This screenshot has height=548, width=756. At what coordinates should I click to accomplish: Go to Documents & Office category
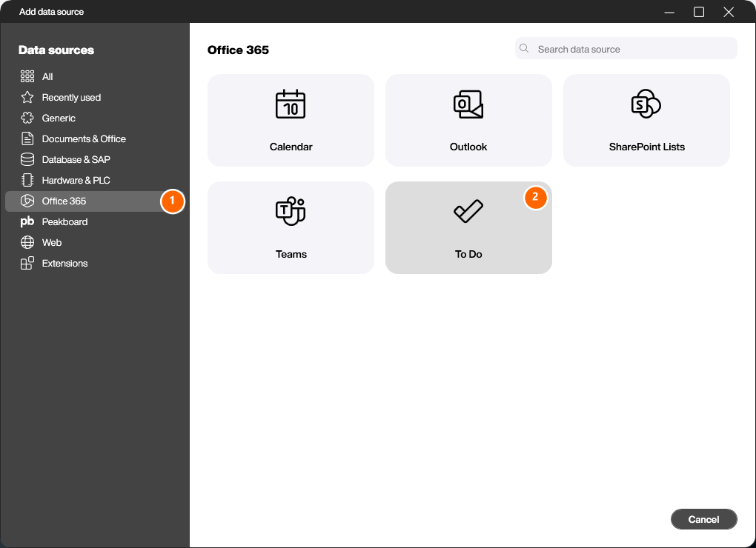[96, 138]
